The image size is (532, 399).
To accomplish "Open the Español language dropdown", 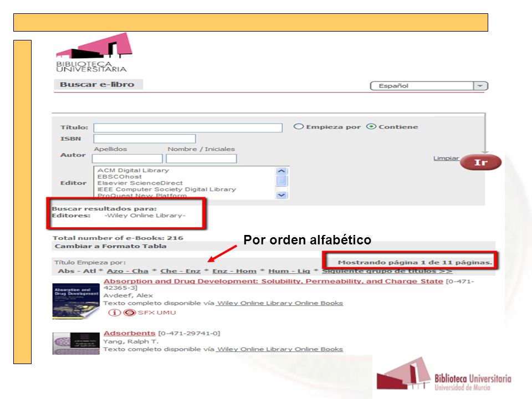I will (x=429, y=86).
